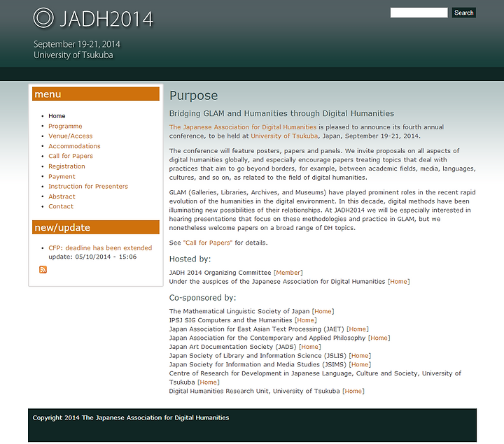Open the Payment menu link

(x=62, y=177)
